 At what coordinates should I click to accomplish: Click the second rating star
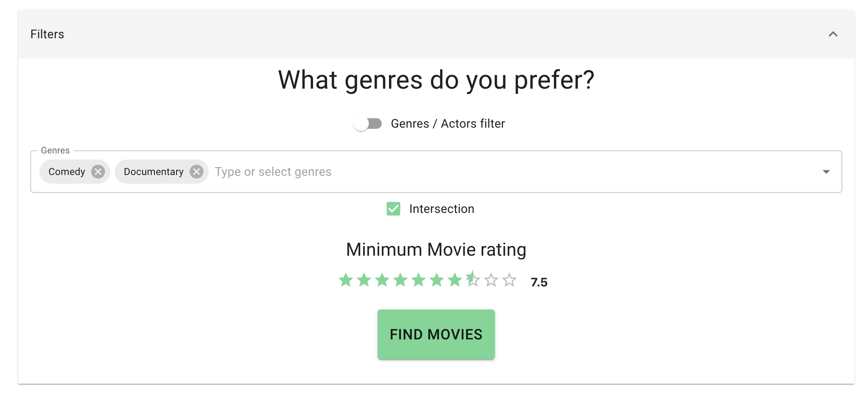(x=364, y=280)
